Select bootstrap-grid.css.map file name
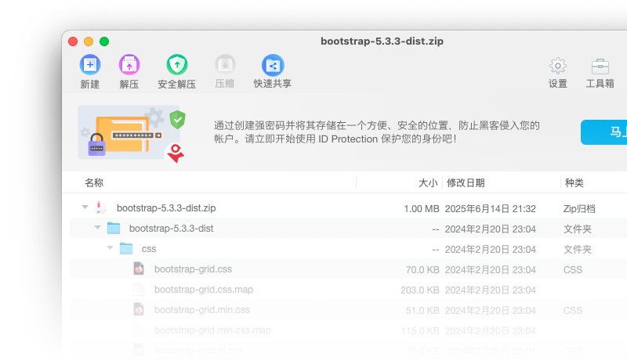The height and width of the screenshot is (364, 627). click(x=204, y=290)
